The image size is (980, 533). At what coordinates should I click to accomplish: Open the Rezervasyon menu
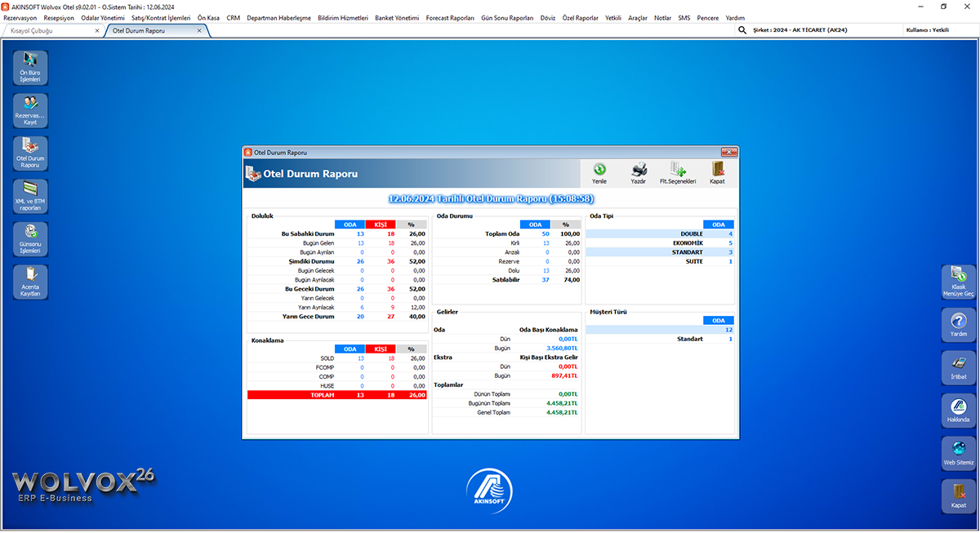coord(20,17)
